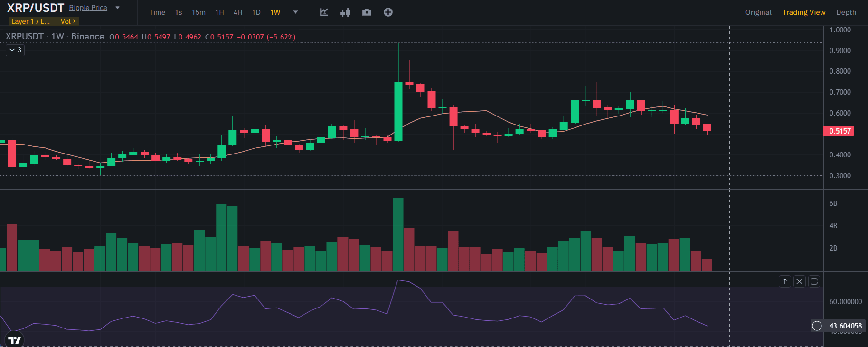Click the plus icon beside 43.604058
Screen dimensions: 868x347
817,326
